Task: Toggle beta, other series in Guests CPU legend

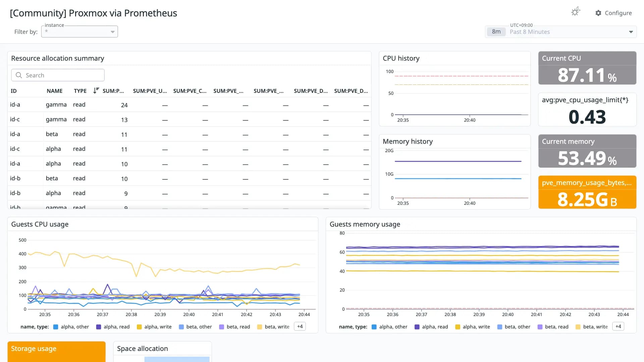Action: click(x=196, y=327)
